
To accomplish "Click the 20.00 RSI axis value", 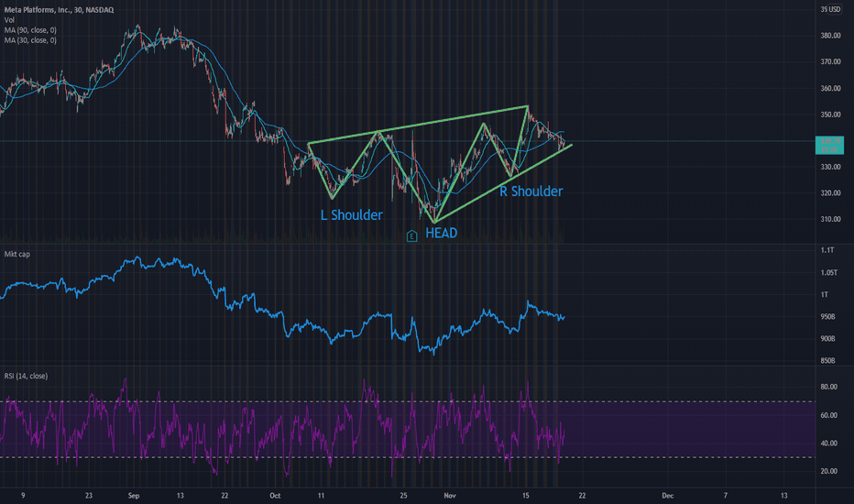I will tap(829, 471).
